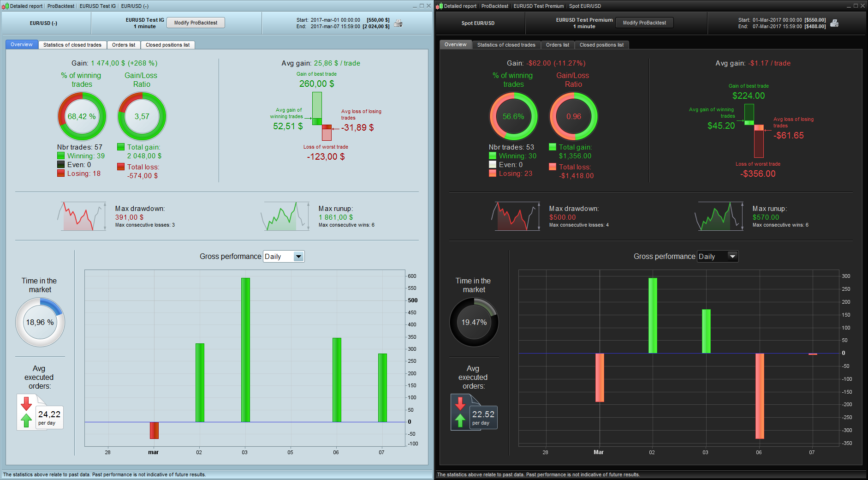
Task: Click printer icon in right Premium report
Action: click(834, 23)
